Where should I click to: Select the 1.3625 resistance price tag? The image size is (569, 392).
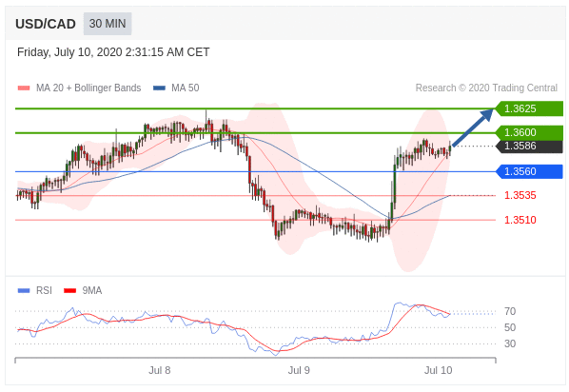tap(529, 108)
